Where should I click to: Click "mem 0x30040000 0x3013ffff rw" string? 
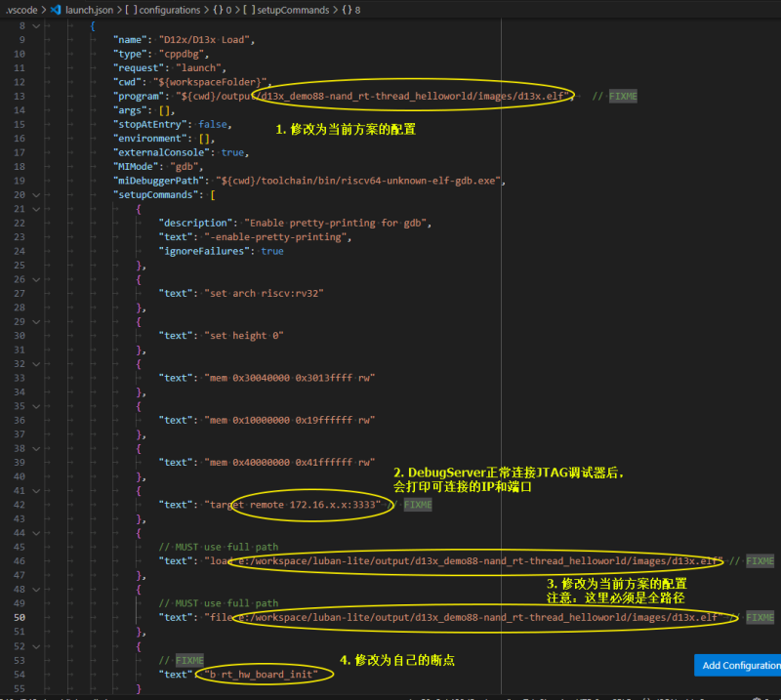289,378
